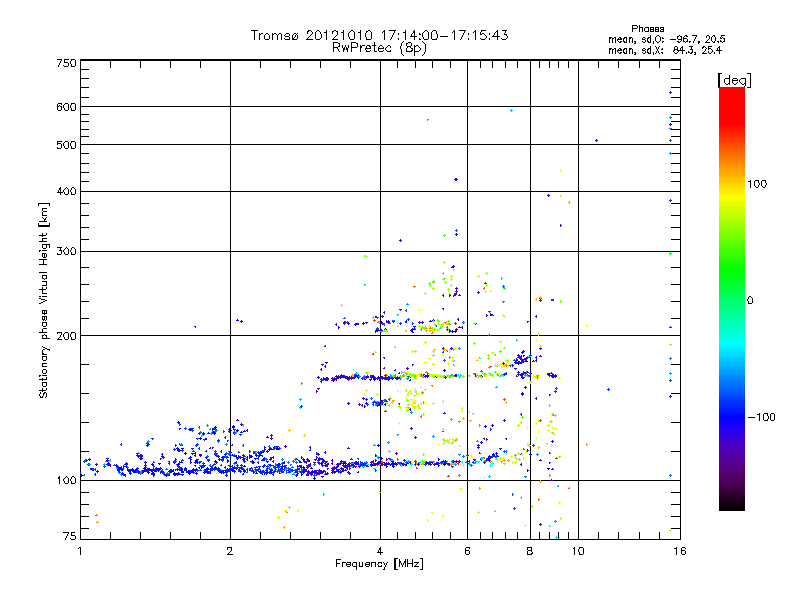Click the y-axis tick label '600'

pos(66,107)
